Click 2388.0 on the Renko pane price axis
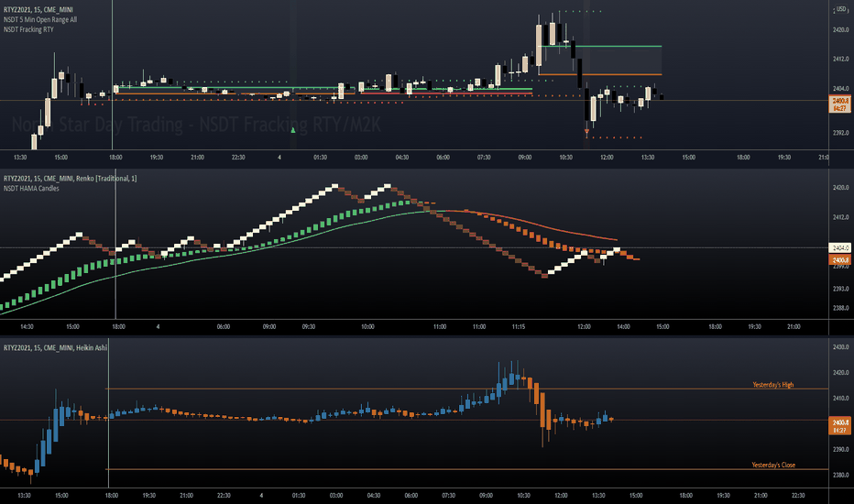Viewport: 854px width, 504px height. point(840,308)
